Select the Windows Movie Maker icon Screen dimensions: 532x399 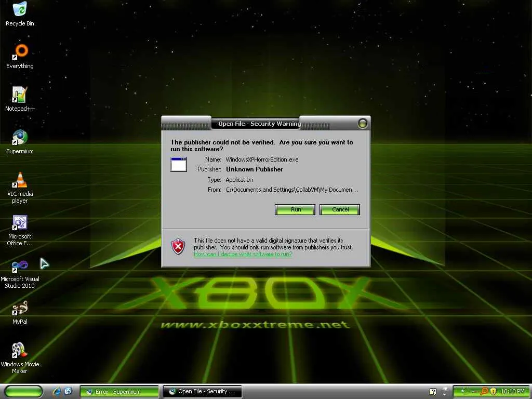pos(20,358)
